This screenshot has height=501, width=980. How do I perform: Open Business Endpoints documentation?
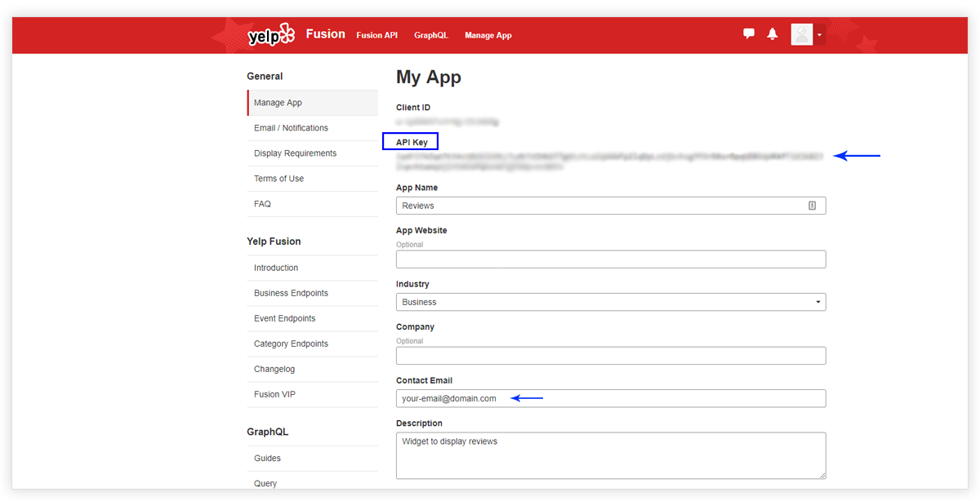pyautogui.click(x=291, y=293)
